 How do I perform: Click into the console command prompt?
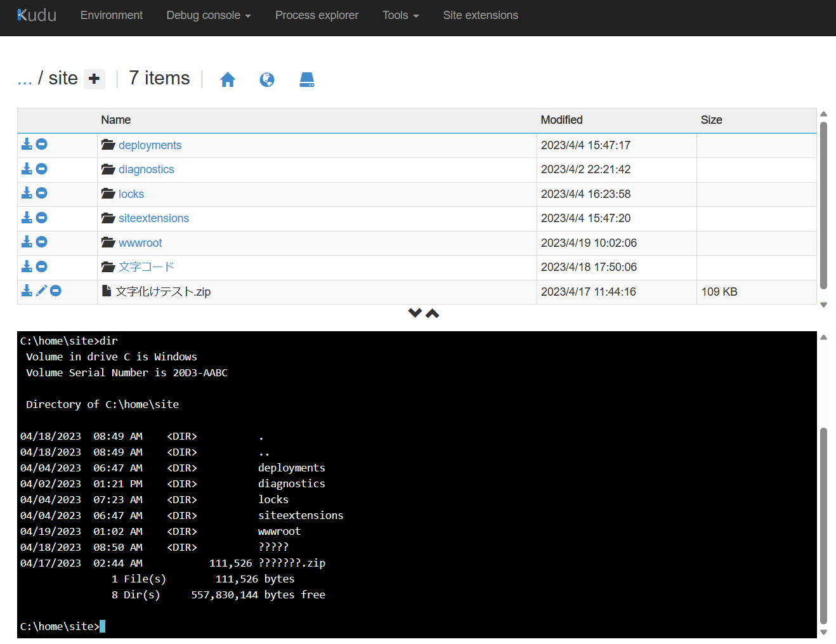coord(101,626)
